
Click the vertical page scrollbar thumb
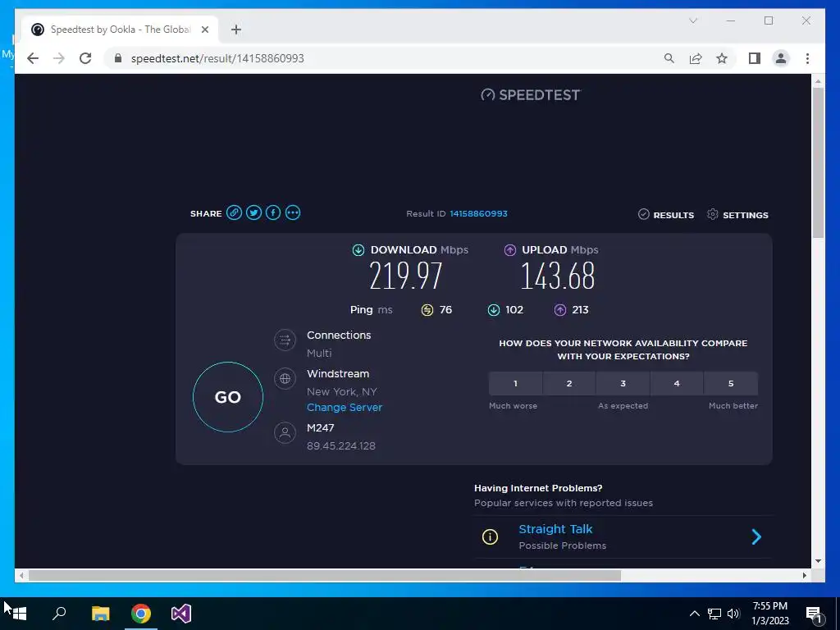coord(818,162)
